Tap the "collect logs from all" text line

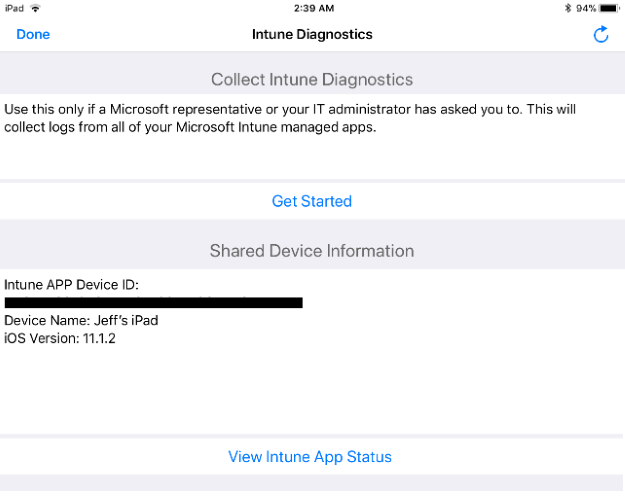190,128
